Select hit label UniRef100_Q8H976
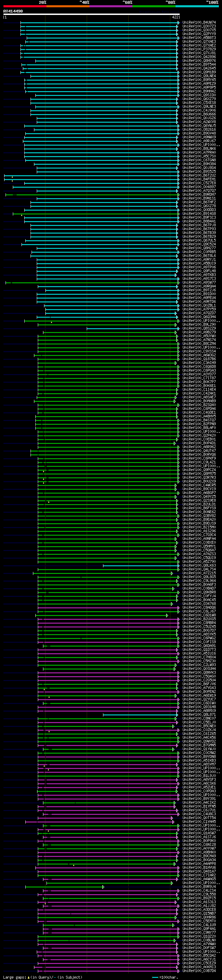 (199, 60)
